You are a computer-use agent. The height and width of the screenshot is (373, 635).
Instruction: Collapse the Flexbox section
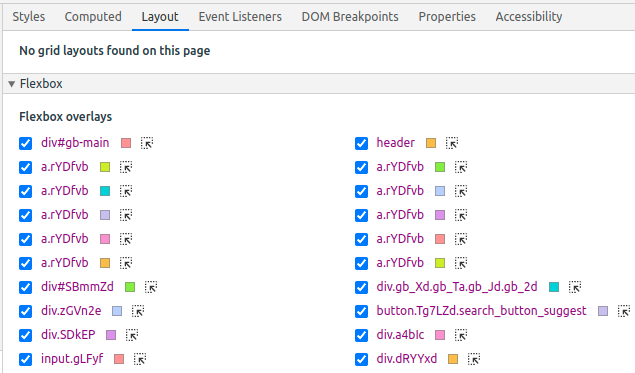pos(12,84)
